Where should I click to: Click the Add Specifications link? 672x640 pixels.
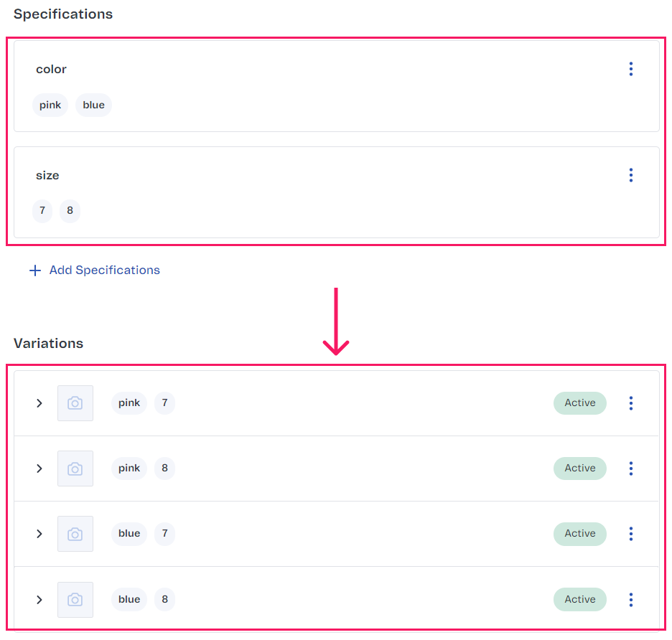click(x=104, y=270)
